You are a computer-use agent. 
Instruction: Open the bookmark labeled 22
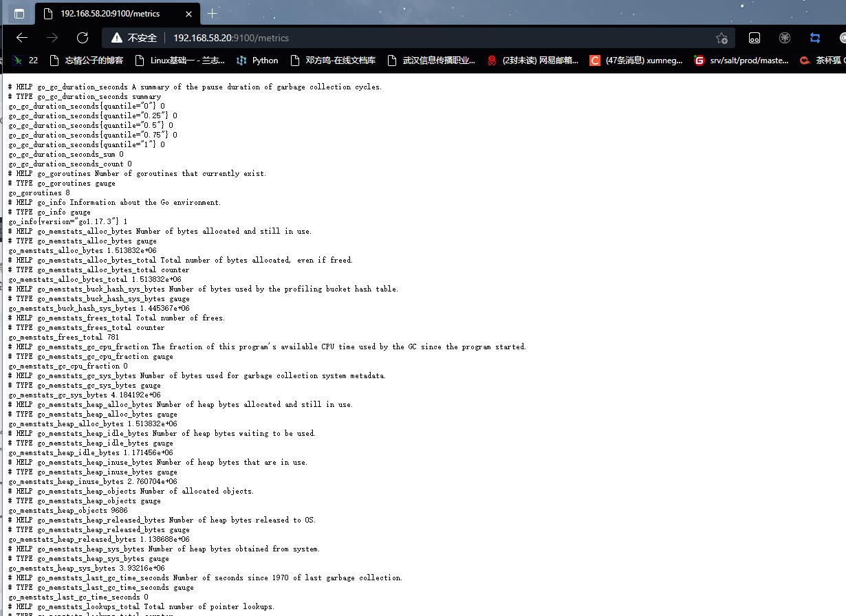[26, 60]
